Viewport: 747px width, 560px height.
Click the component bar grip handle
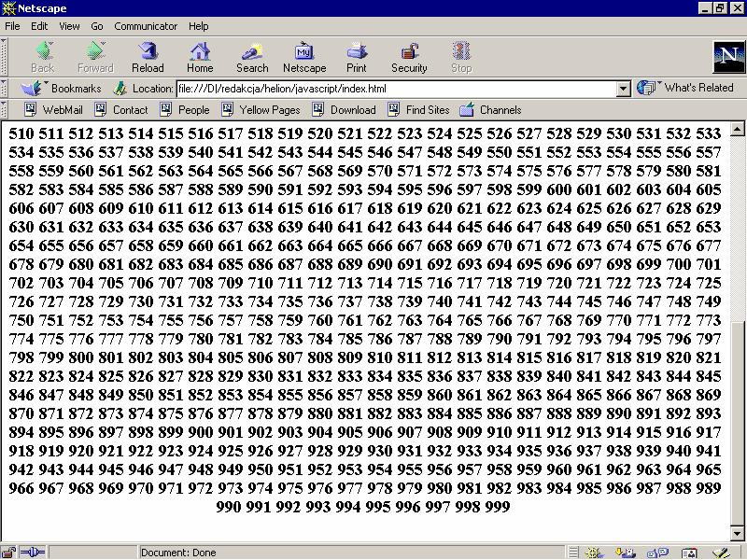(573, 553)
